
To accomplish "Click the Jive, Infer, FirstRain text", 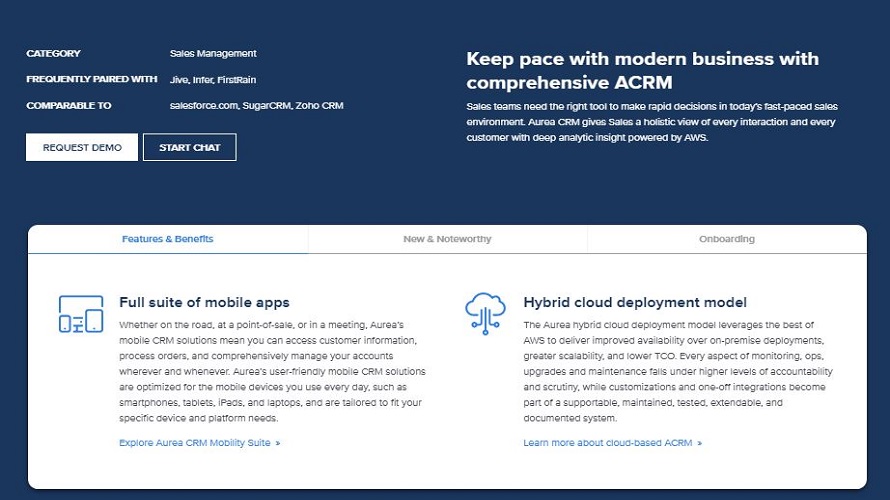I will [213, 80].
